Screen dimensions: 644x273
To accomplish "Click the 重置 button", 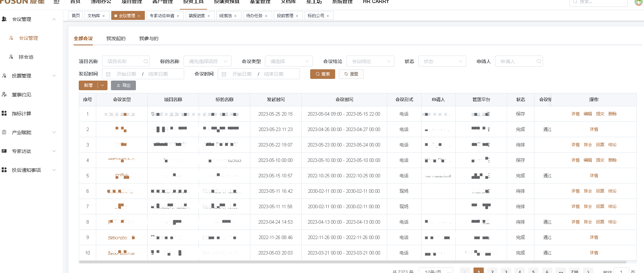I will click(351, 74).
